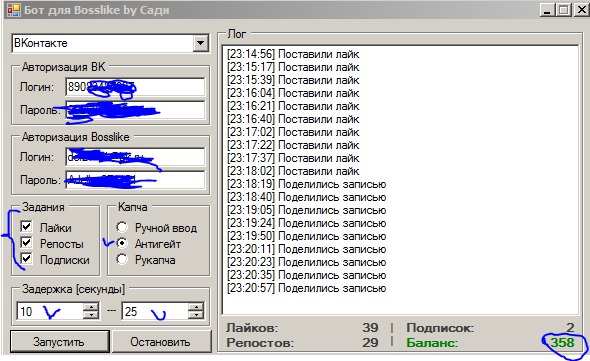Viewport: 590px width, 361px height.
Task: Click the Репостов count 29
Action: pyautogui.click(x=370, y=343)
